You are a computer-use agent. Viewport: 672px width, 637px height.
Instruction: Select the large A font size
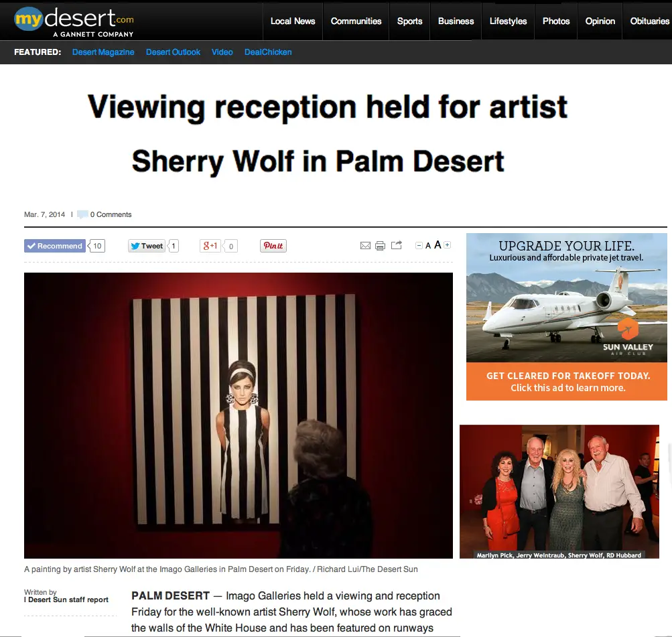click(438, 244)
